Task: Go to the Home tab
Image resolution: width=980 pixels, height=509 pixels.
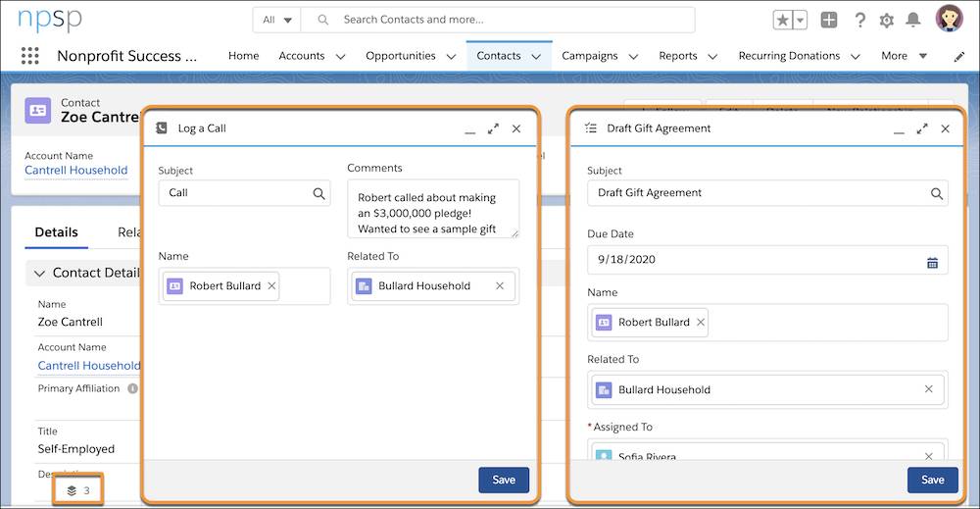Action: coord(244,56)
